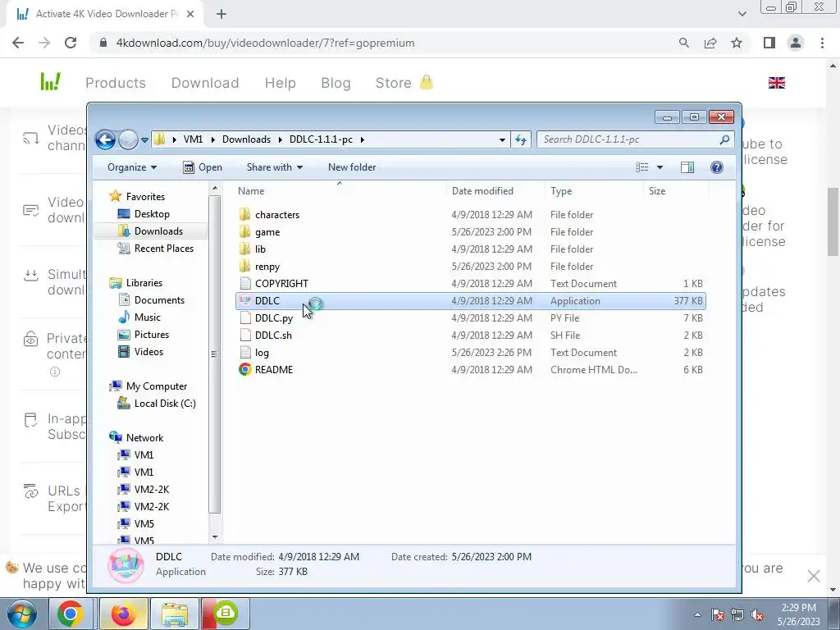Open the Organize menu
This screenshot has width=840, height=630.
point(132,167)
